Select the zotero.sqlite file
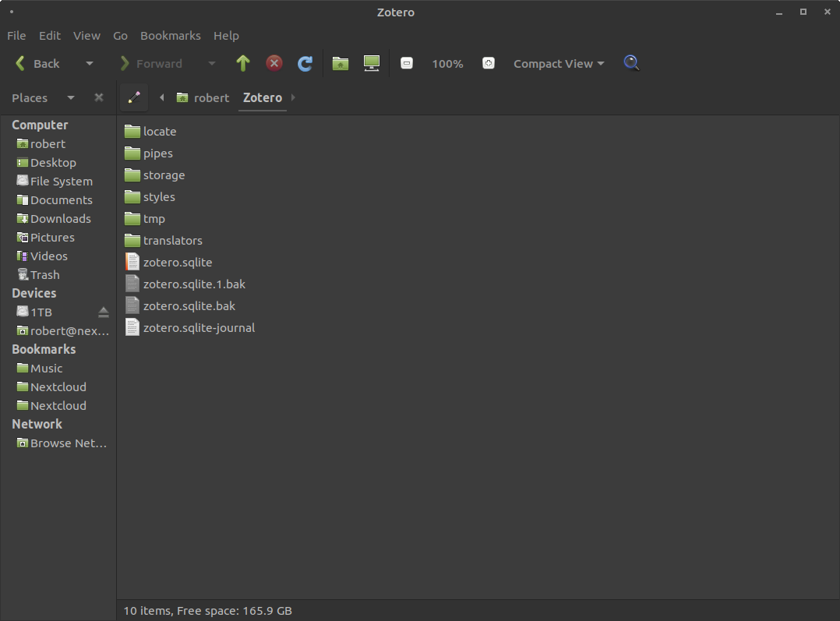 (x=177, y=262)
